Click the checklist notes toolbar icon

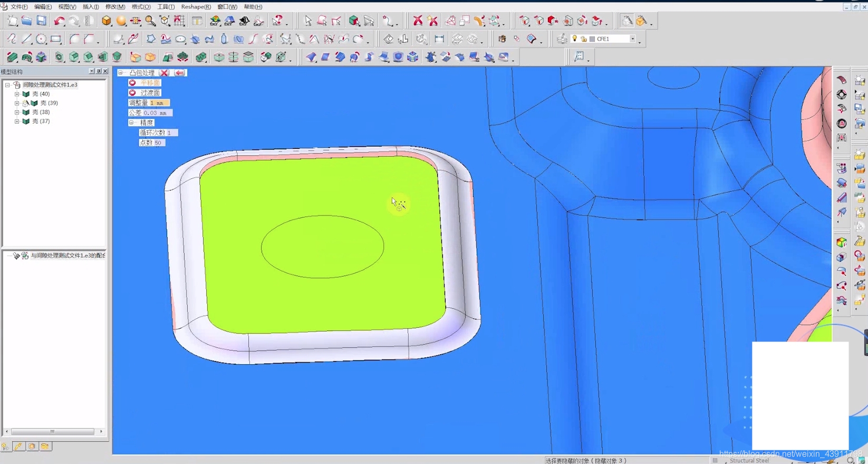coord(579,57)
